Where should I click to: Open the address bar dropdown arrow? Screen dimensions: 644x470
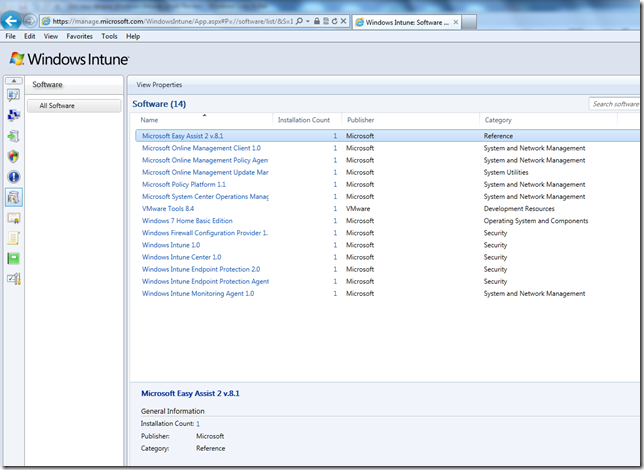(x=308, y=21)
